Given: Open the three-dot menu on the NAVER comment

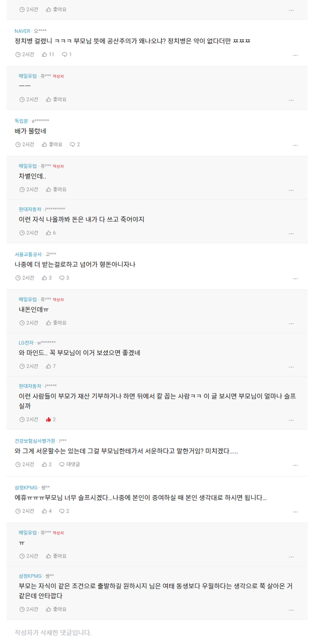Looking at the screenshot, I should tap(295, 55).
